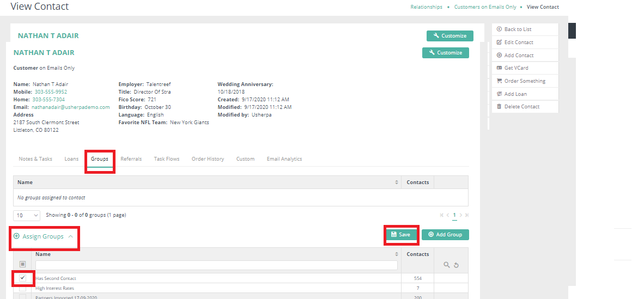Click the Edit Contact pencil icon

499,42
